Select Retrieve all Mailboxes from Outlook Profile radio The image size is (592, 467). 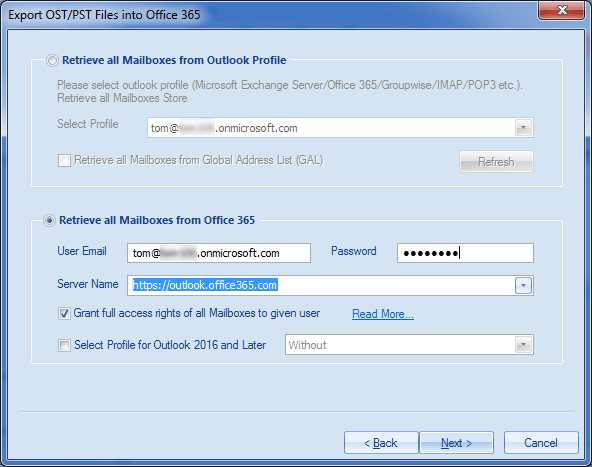click(52, 60)
